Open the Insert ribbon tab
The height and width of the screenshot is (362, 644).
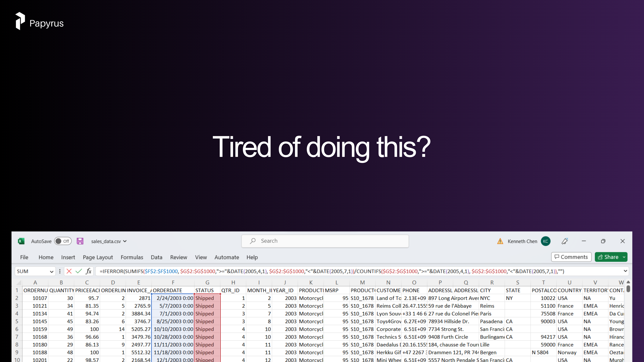tap(68, 257)
